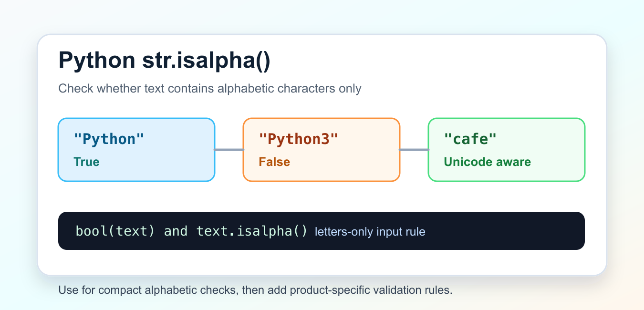Click the "and" keyword in the code
644x310 pixels.
click(176, 231)
